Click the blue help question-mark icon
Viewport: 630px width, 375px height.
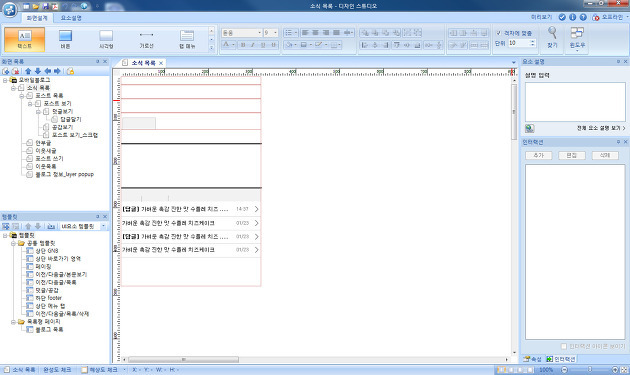click(583, 17)
